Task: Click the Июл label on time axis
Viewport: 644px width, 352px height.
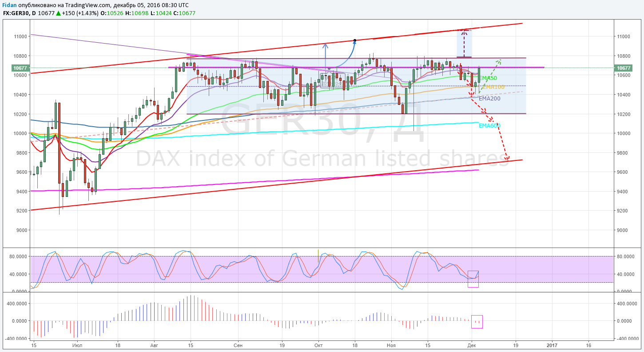Action: [x=77, y=345]
